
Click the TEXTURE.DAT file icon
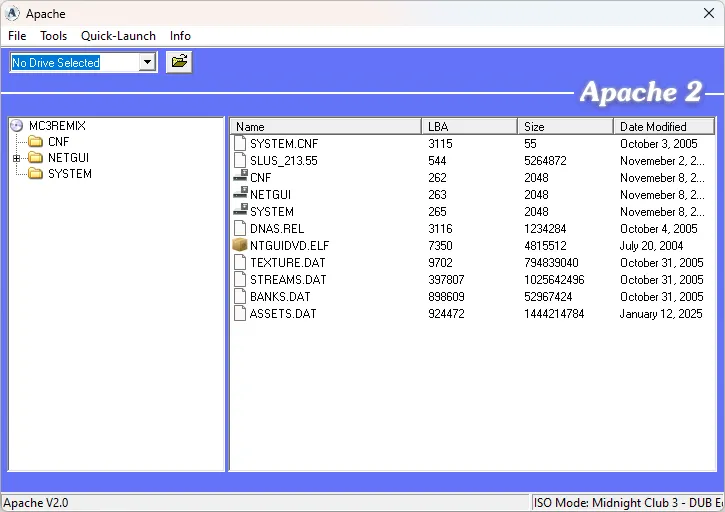240,262
